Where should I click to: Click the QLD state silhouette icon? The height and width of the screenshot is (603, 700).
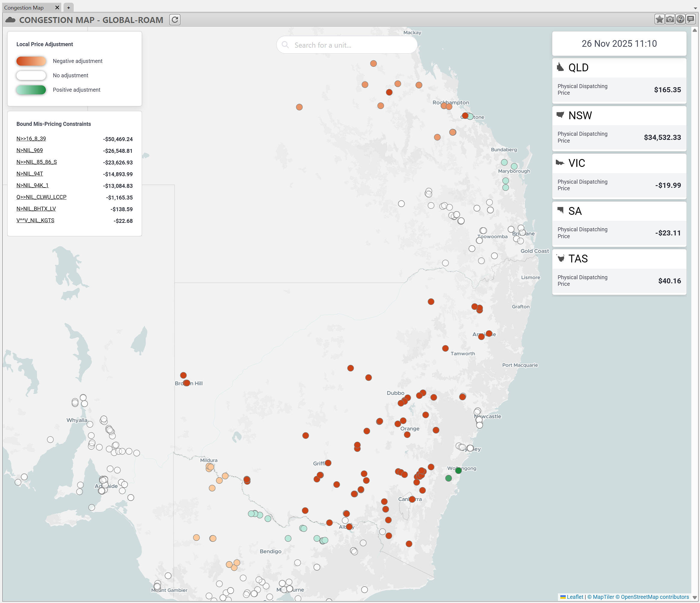(560, 67)
